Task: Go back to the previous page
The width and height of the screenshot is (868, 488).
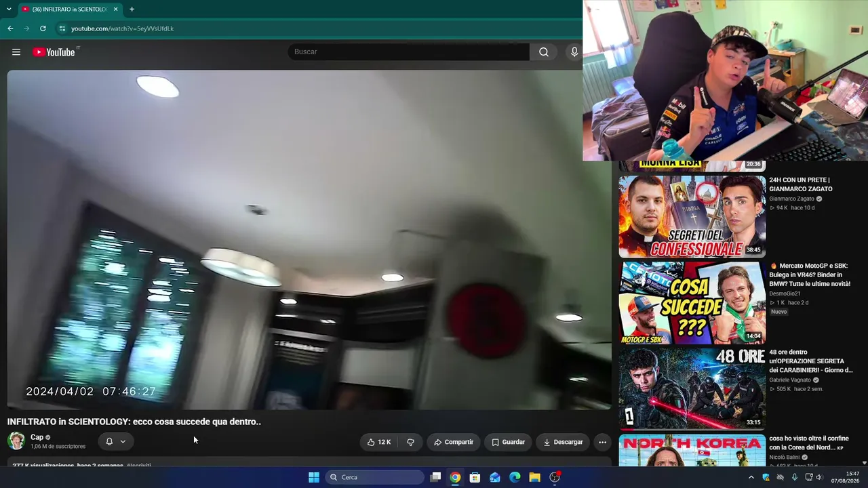Action: click(10, 28)
